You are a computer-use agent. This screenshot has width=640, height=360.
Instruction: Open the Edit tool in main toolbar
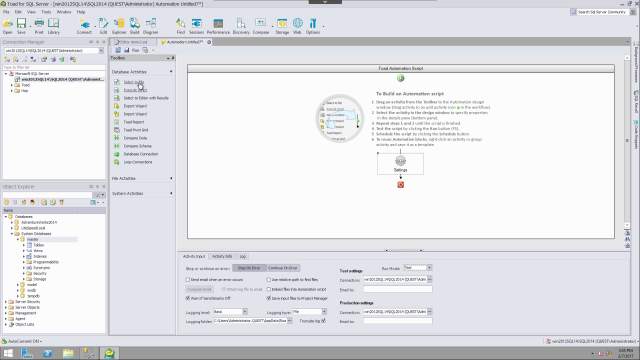[103, 26]
